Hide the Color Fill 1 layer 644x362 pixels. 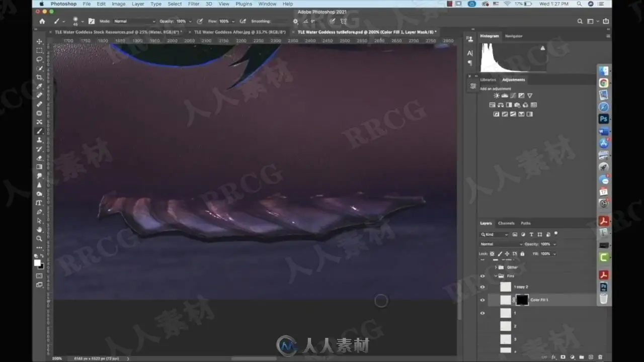482,300
